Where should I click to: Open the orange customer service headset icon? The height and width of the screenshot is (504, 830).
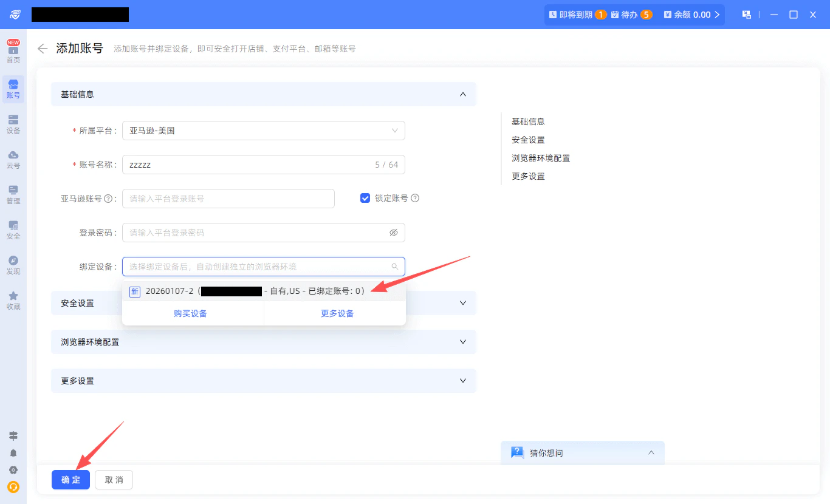(13, 487)
